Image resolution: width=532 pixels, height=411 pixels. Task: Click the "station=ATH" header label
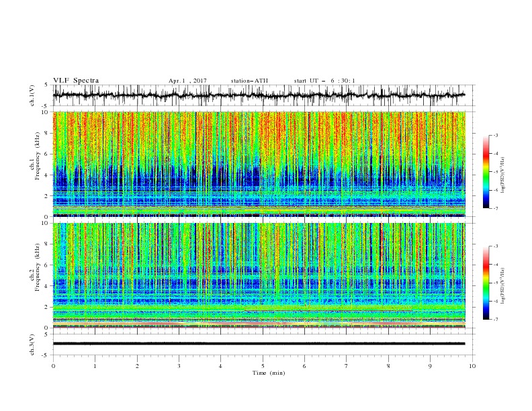coord(249,81)
